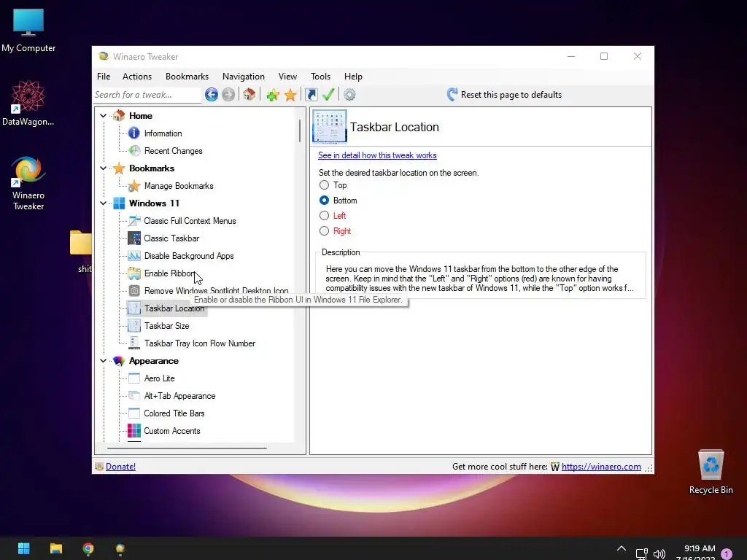Open My Computer desktop icon
This screenshot has height=560, width=747.
(28, 30)
